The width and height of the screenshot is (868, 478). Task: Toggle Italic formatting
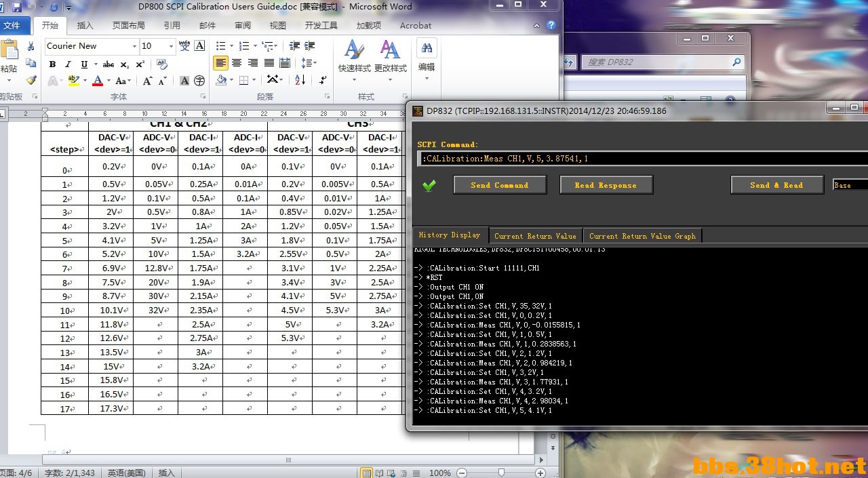coord(68,64)
